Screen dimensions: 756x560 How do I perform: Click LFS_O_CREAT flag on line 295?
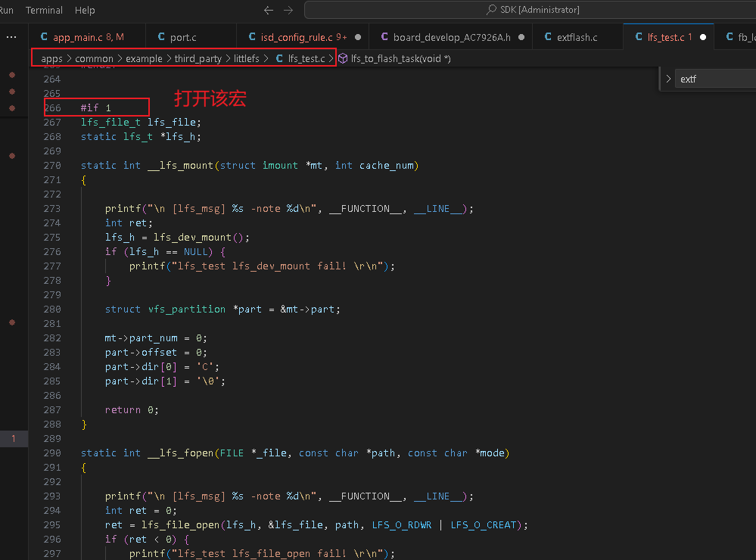(484, 524)
